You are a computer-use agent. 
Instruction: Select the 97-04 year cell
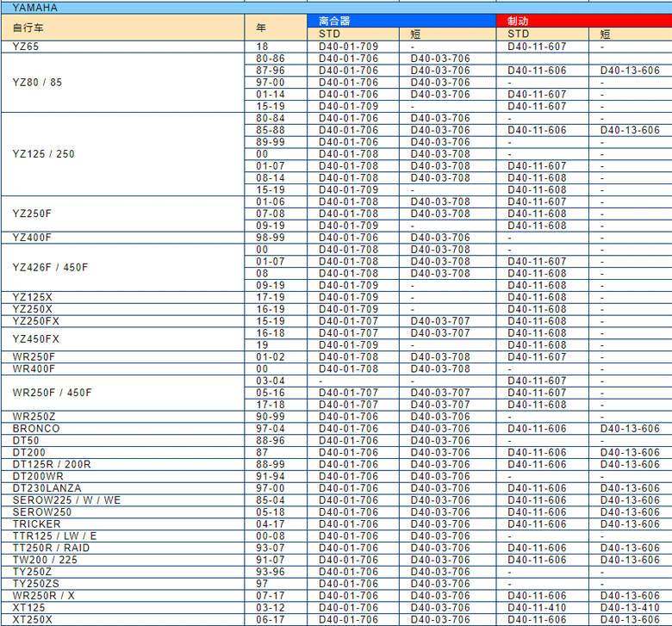(x=276, y=429)
